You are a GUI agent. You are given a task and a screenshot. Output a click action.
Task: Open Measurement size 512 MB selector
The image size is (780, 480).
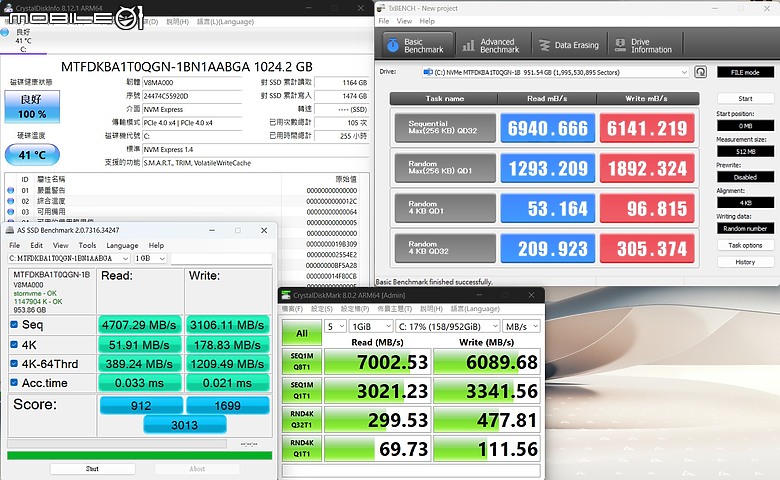point(745,151)
